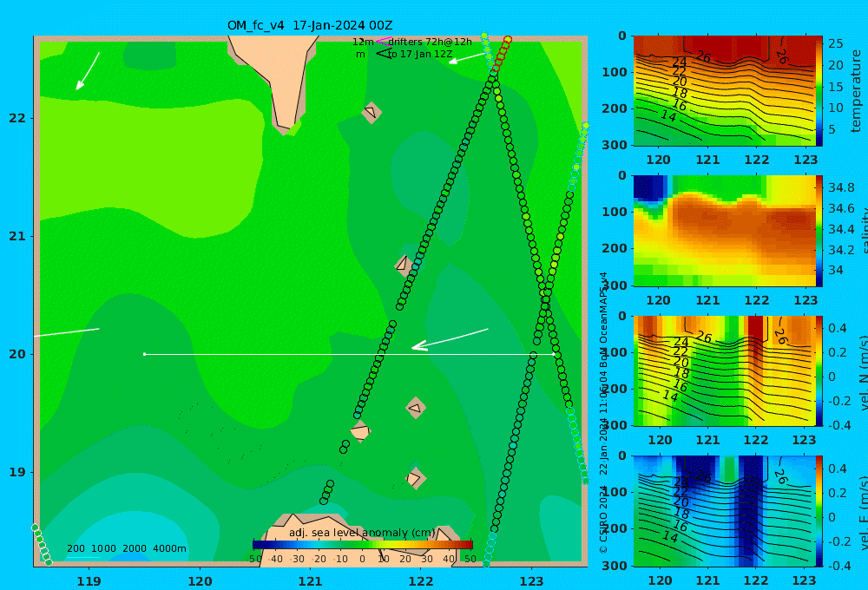Open the vel. E section plot

(724, 511)
